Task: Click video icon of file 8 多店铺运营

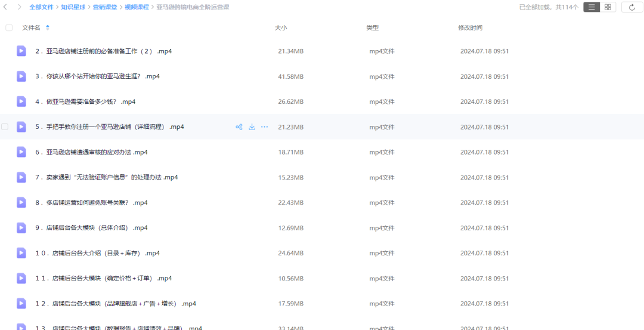Action: coord(21,203)
